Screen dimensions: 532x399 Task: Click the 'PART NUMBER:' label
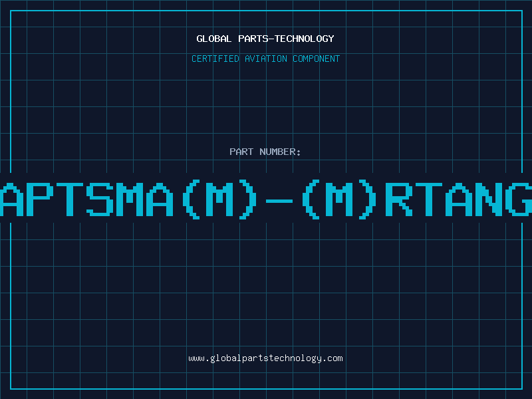pyautogui.click(x=265, y=152)
